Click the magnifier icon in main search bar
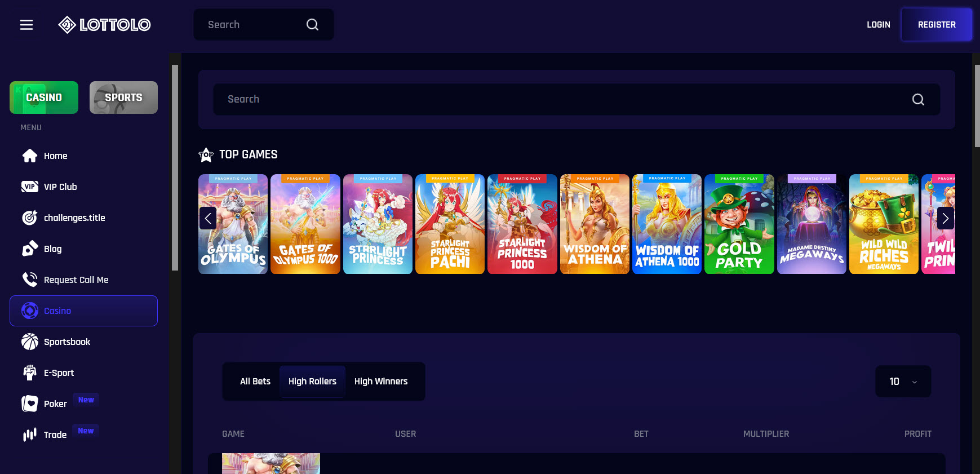The height and width of the screenshot is (474, 980). click(x=918, y=100)
